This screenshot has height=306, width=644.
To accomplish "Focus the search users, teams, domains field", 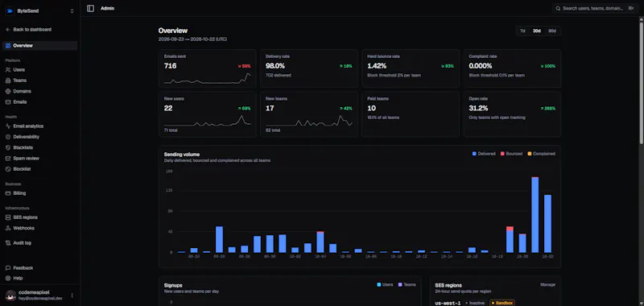I will click(x=596, y=8).
